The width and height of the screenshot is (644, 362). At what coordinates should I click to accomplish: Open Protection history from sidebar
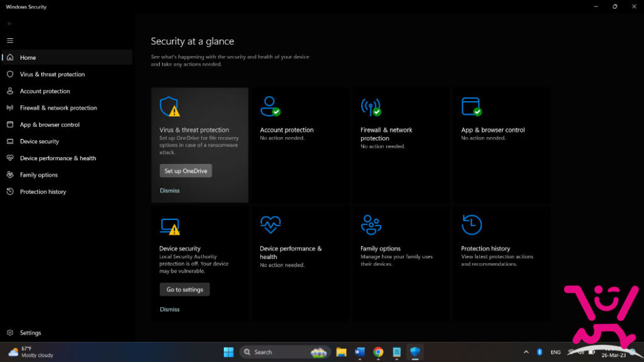(x=67, y=192)
